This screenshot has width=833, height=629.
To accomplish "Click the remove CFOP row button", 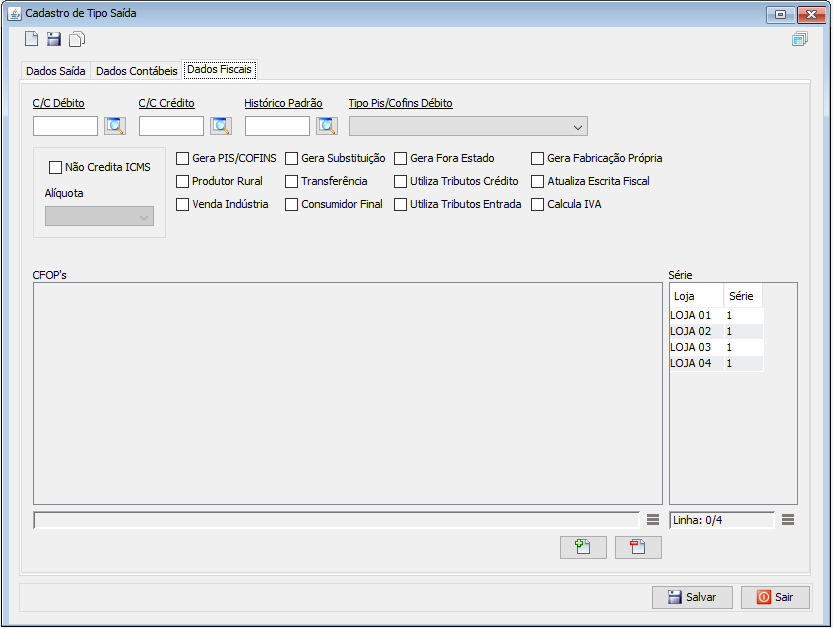I will (x=638, y=547).
